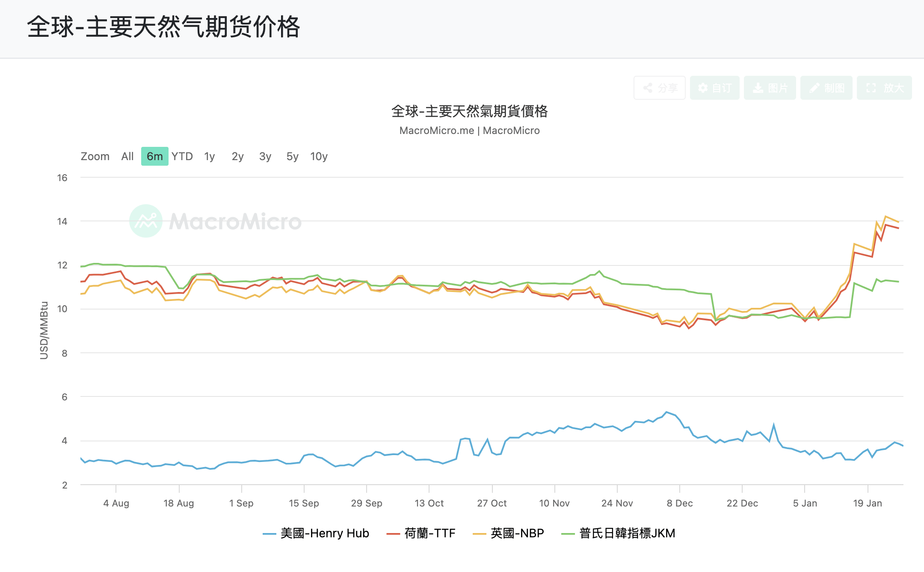This screenshot has height=572, width=924.
Task: Toggle the 荷蘭-TTF legend entry
Action: 421,533
